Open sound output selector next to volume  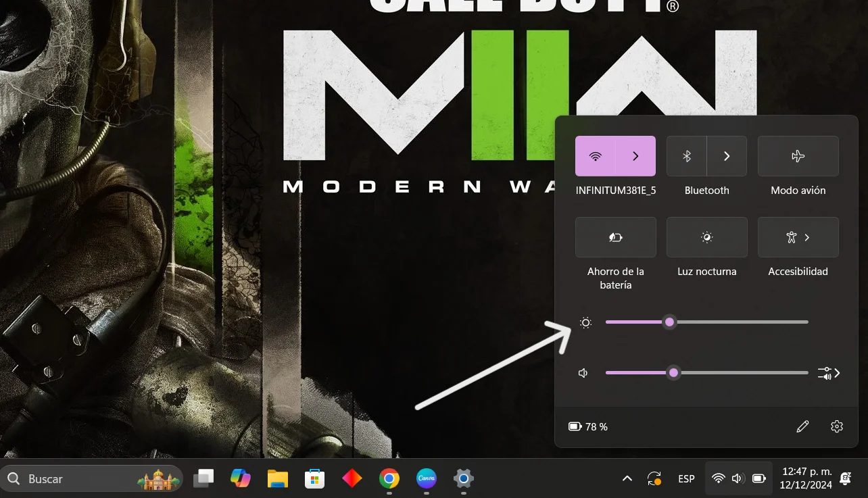(x=829, y=373)
